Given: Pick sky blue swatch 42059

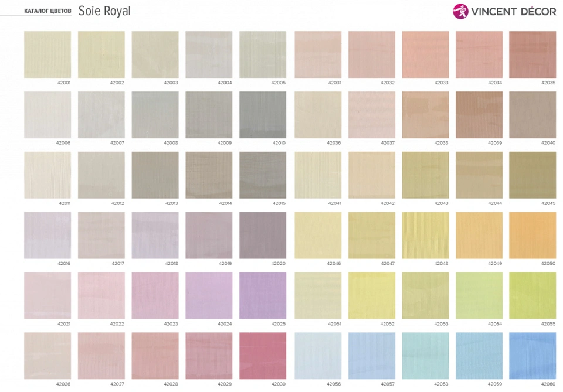Looking at the screenshot, I should pyautogui.click(x=479, y=356).
